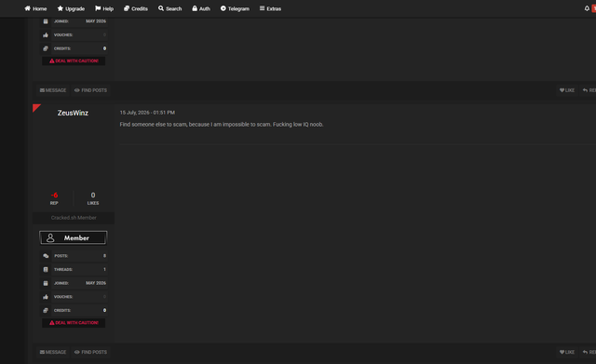Click the hamburger icon beside Extras
The height and width of the screenshot is (364, 596).
(262, 8)
